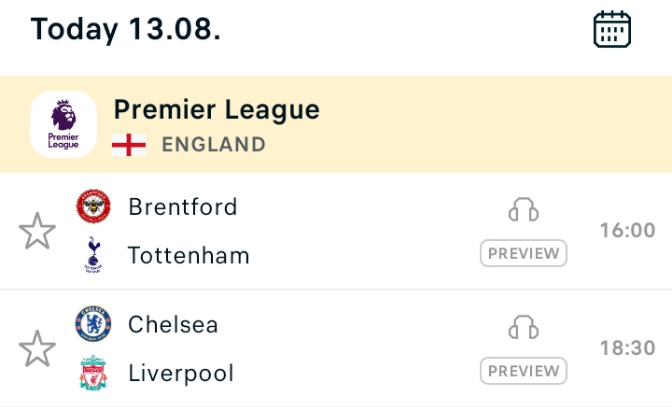Open audio commentary for Chelsea vs Liverpool
672x407 pixels.
click(523, 327)
